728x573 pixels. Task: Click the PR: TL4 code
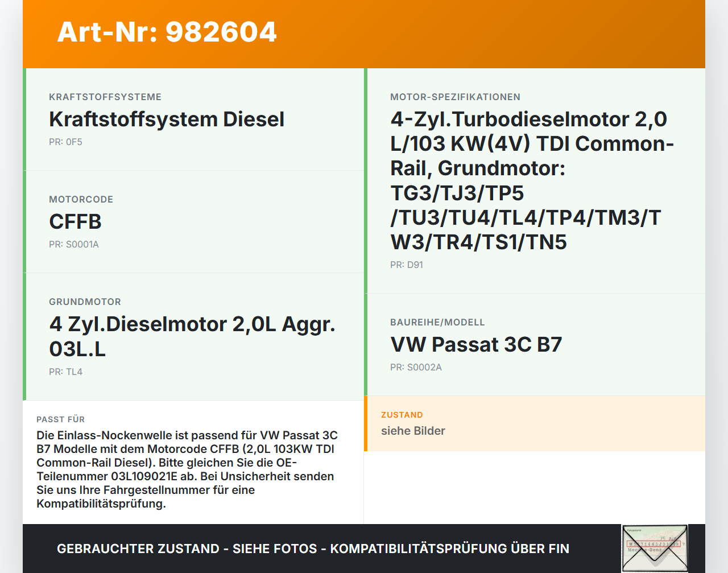pos(65,372)
